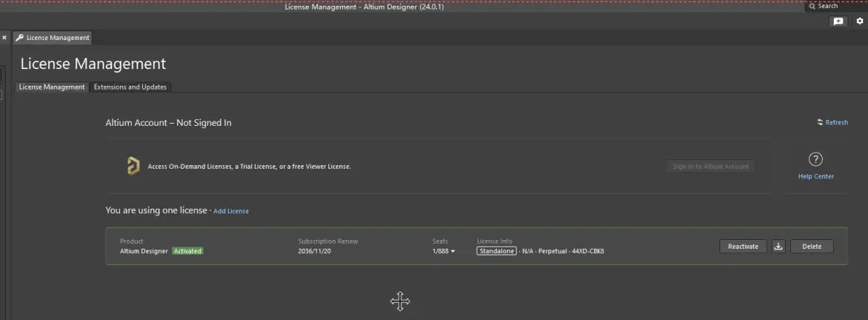The height and width of the screenshot is (320, 868).
Task: Click the Delete license button
Action: pos(811,247)
